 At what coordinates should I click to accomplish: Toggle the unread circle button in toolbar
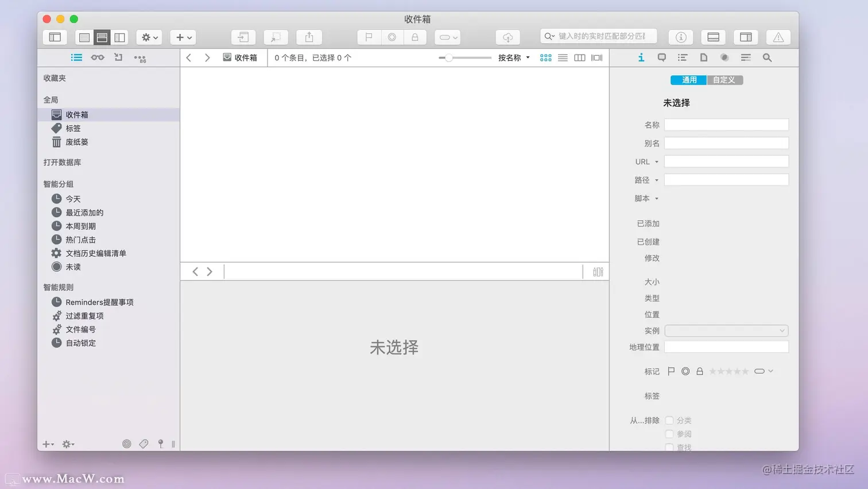(392, 37)
